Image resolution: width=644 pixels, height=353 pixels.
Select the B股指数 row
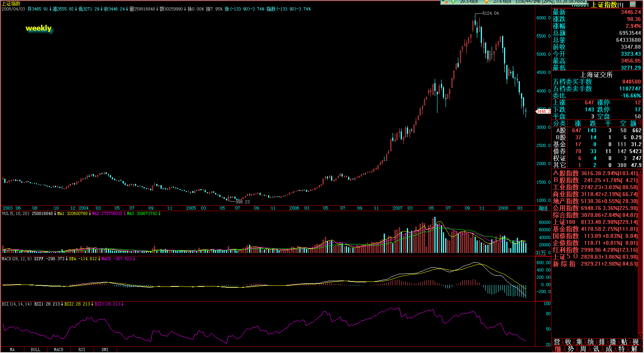(595, 180)
